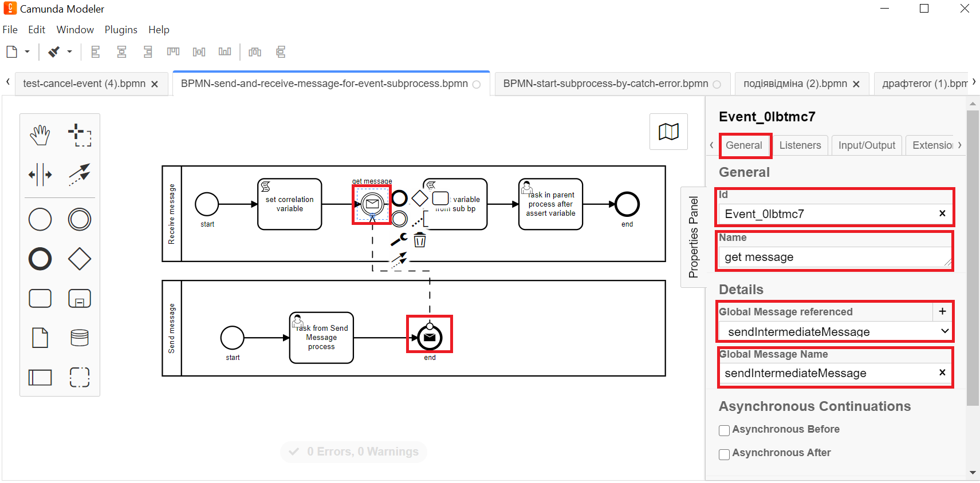
Task: Enable Asynchronous Before checkbox
Action: coord(725,430)
